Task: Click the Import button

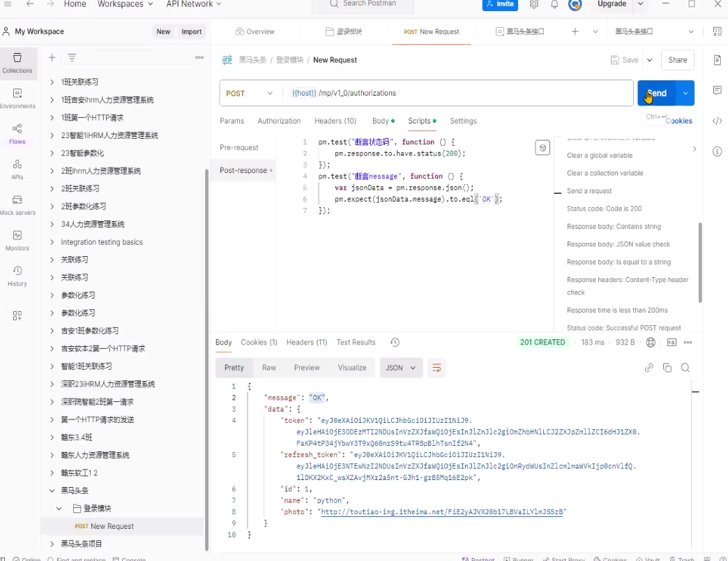Action: tap(191, 31)
